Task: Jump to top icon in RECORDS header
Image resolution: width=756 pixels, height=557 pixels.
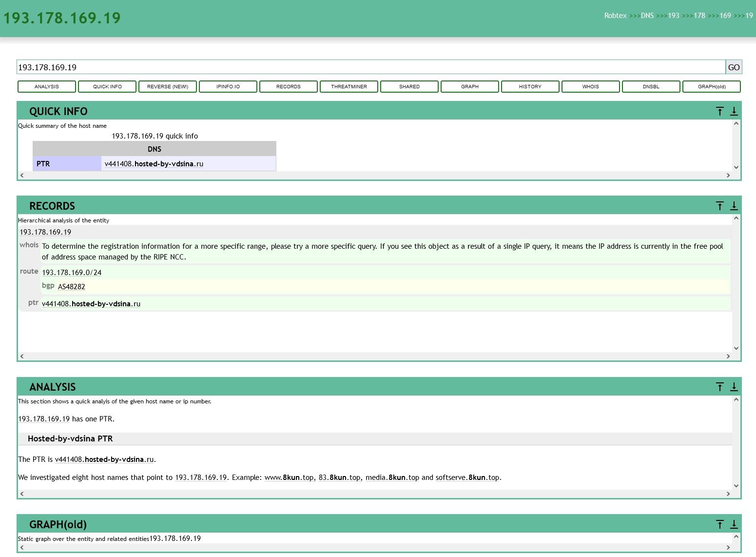Action: 720,206
